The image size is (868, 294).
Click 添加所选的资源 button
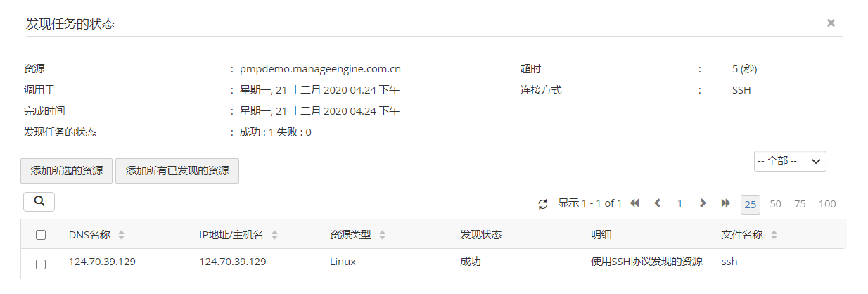coord(67,171)
